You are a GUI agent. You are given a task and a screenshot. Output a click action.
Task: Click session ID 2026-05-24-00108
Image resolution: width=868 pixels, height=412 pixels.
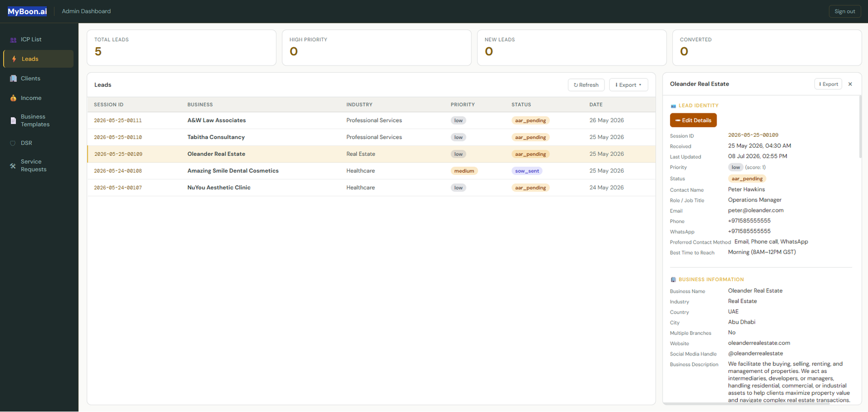tap(118, 171)
